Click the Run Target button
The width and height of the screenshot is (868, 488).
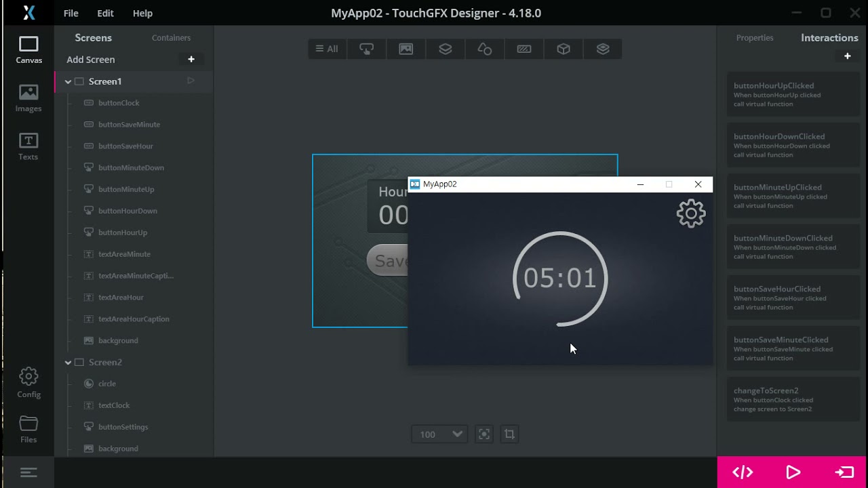[844, 472]
